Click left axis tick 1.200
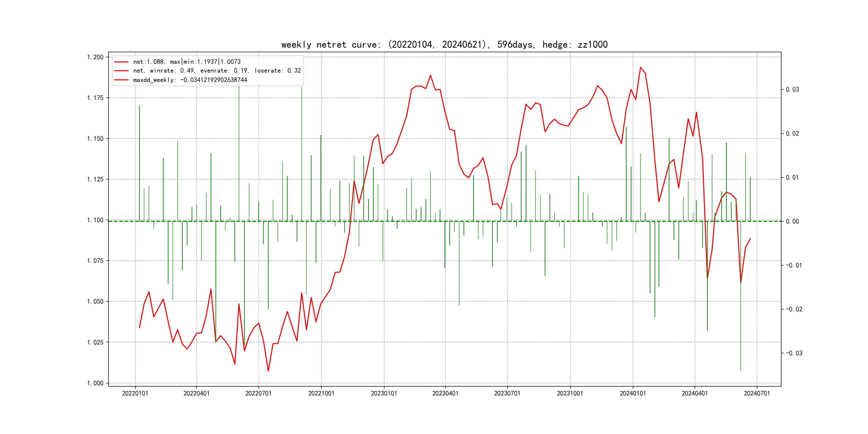The width and height of the screenshot is (868, 434). pyautogui.click(x=95, y=57)
